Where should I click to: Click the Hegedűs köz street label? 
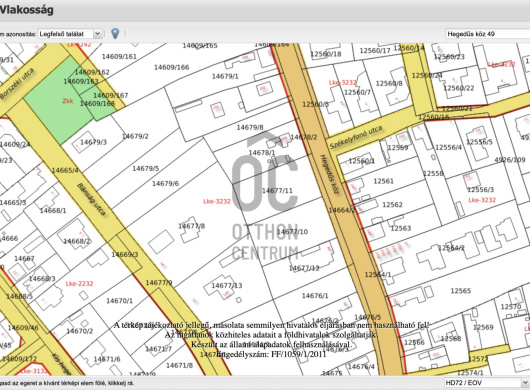click(329, 174)
